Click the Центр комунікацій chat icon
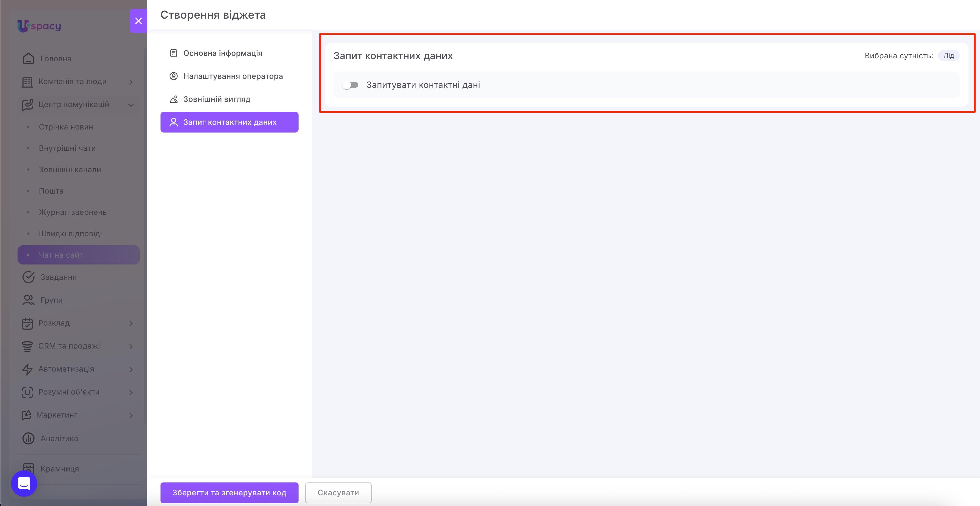Viewport: 980px width, 506px height. (27, 105)
